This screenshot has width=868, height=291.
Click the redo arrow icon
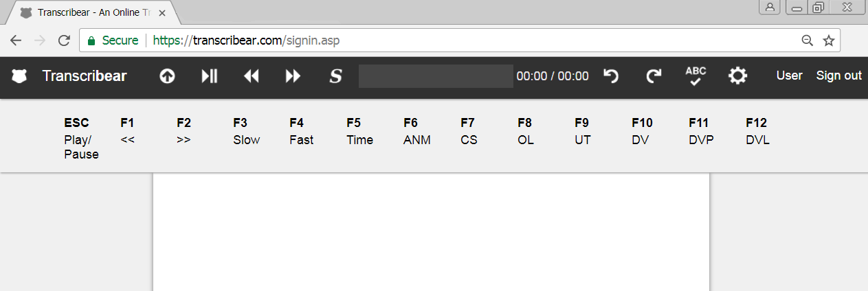654,76
